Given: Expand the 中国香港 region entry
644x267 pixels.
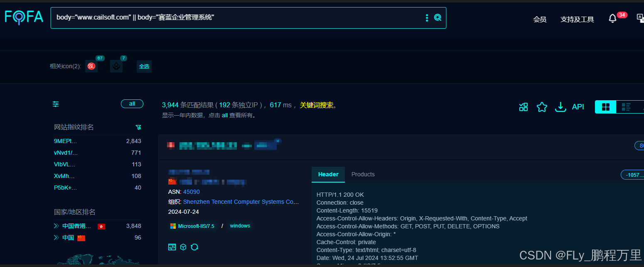Looking at the screenshot, I should pos(56,226).
